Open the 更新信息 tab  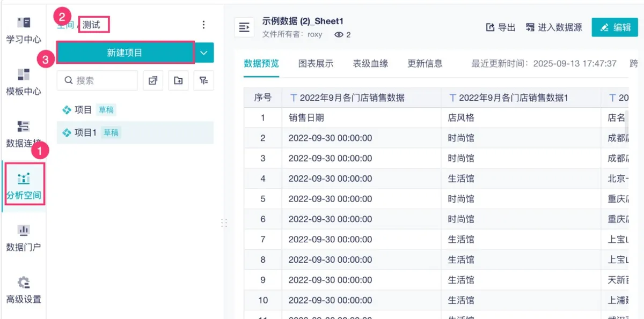pos(425,64)
